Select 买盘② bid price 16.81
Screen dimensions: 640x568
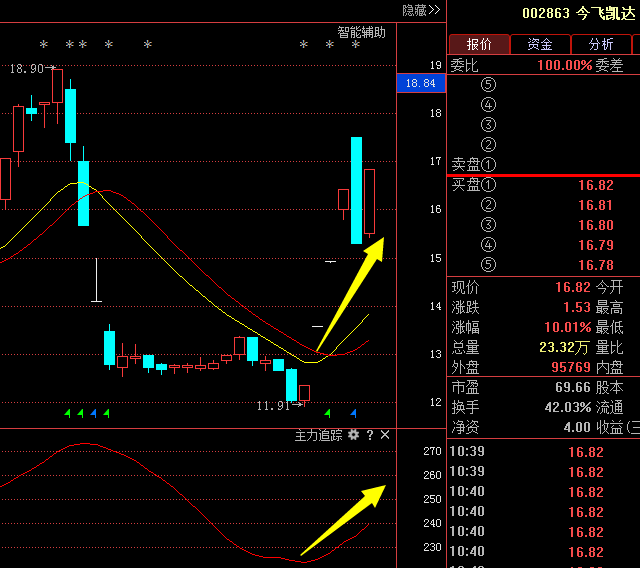coord(596,205)
